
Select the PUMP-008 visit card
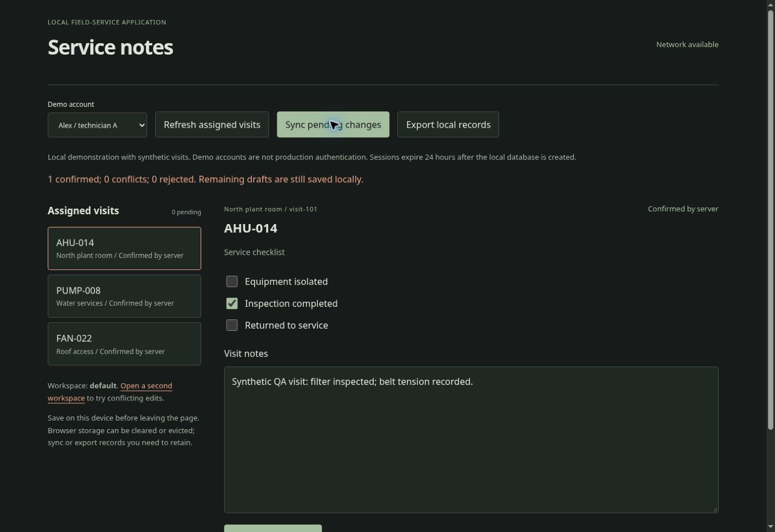click(x=124, y=296)
